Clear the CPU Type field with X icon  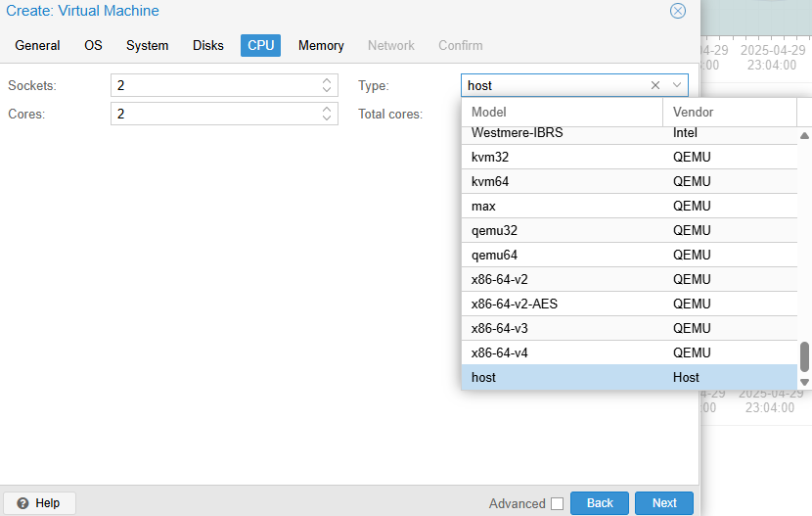click(x=655, y=85)
